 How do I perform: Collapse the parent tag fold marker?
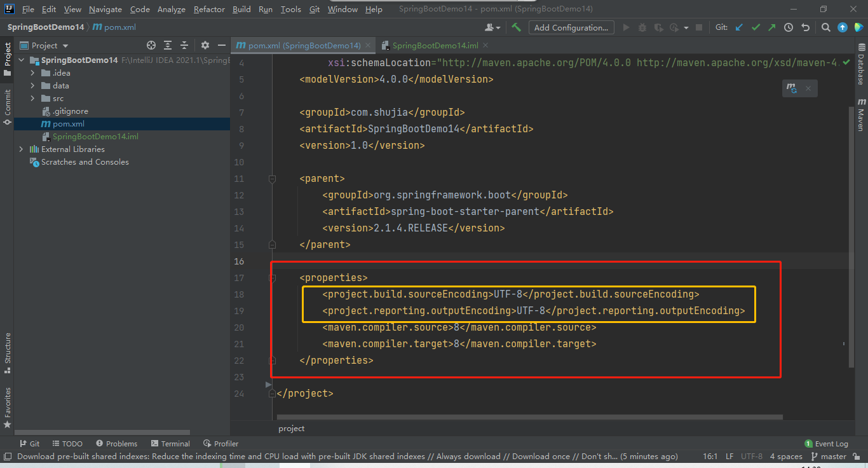coord(272,179)
